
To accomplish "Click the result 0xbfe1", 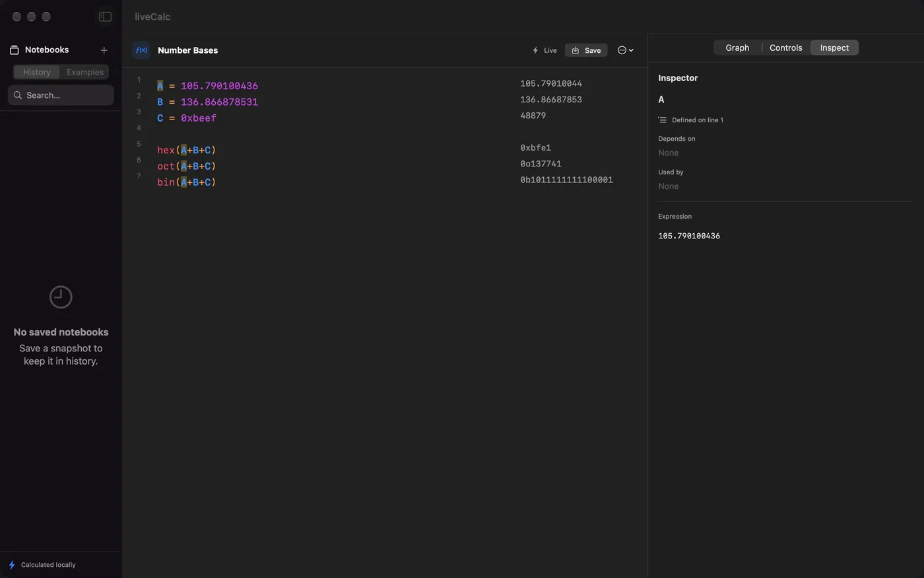I will click(x=535, y=148).
